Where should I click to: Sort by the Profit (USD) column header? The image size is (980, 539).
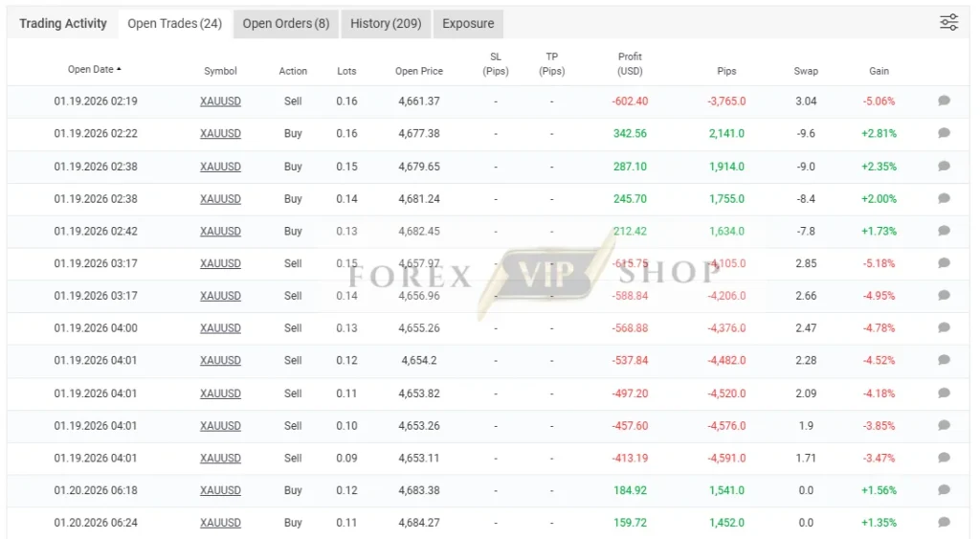(630, 64)
